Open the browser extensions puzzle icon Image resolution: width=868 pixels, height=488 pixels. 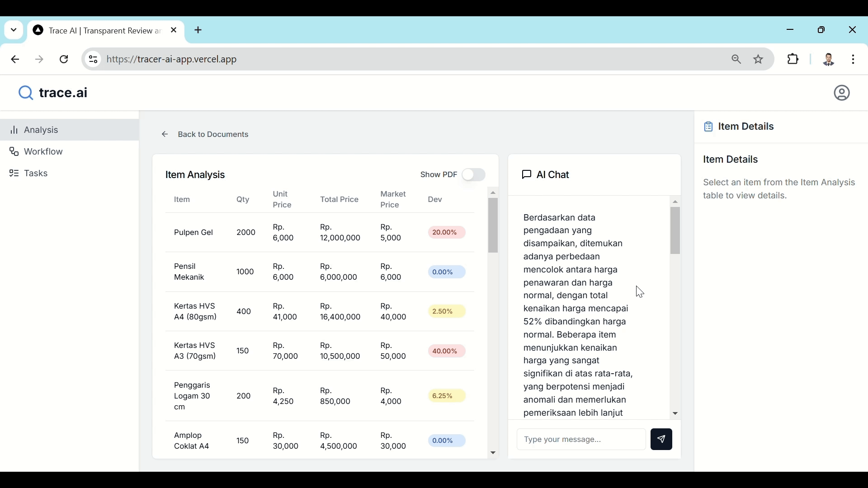coord(793,59)
